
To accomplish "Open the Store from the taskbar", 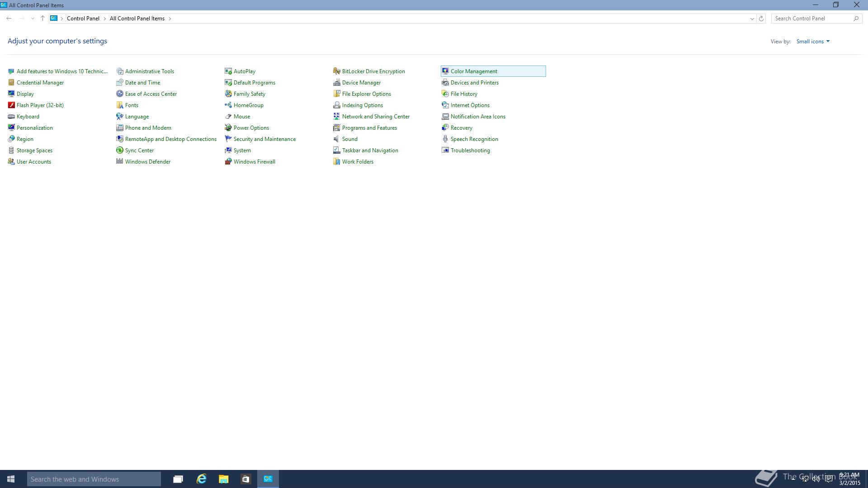I will click(x=245, y=479).
